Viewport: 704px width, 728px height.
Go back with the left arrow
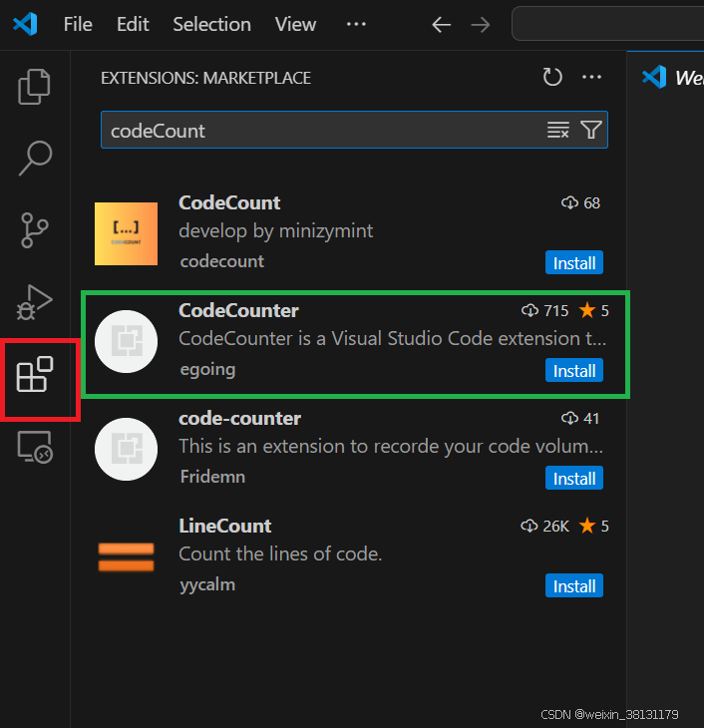pyautogui.click(x=441, y=25)
